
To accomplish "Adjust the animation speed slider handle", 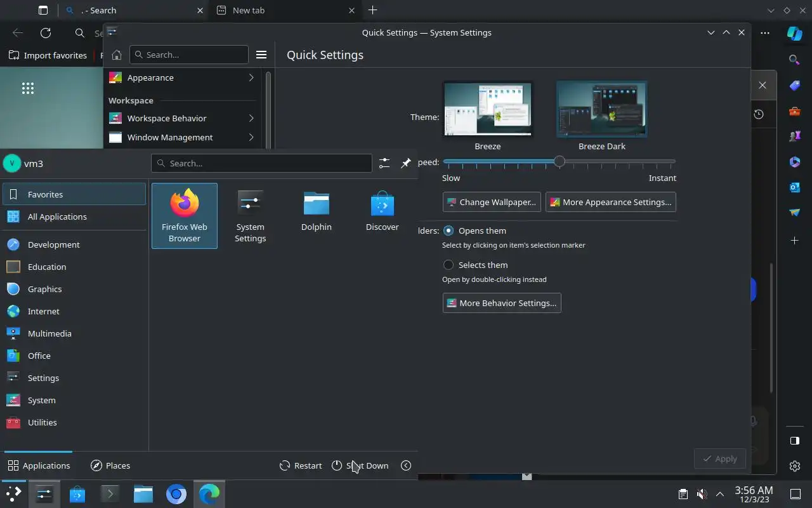I will [559, 162].
